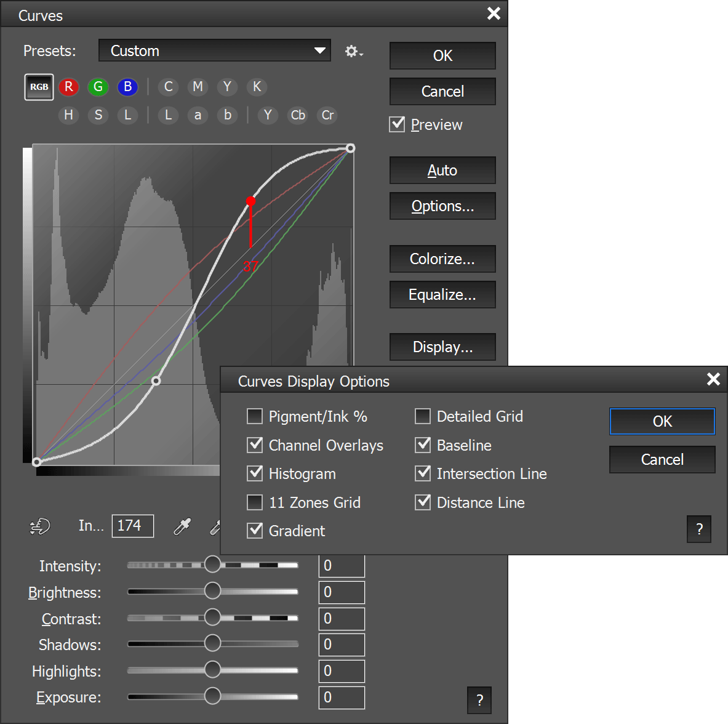Click the Colorize... button
This screenshot has height=724, width=728.
[x=442, y=259]
